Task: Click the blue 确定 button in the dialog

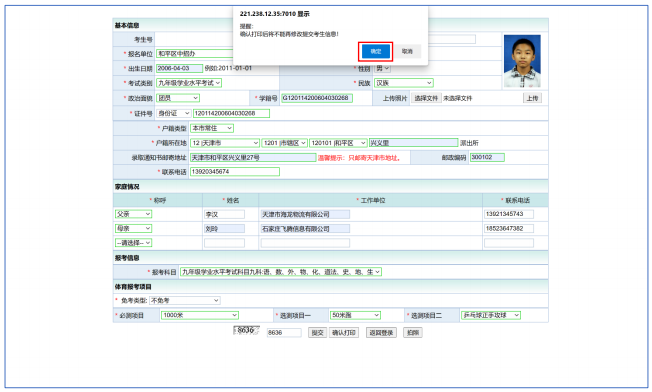Action: (375, 52)
